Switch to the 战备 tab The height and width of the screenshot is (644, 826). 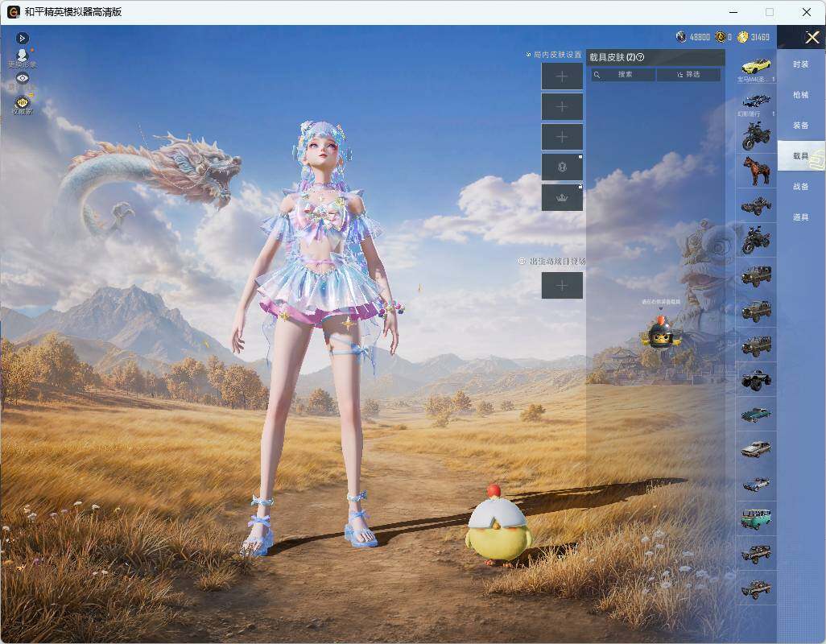(x=801, y=187)
